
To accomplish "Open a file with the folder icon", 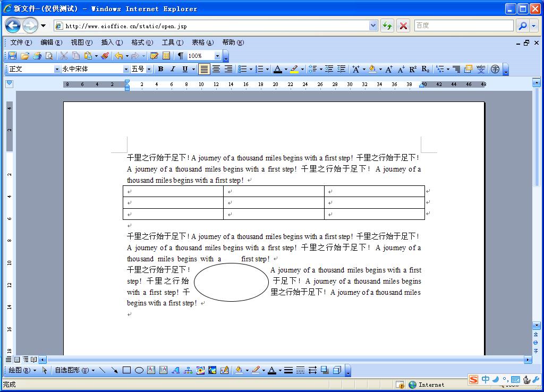I will click(24, 55).
